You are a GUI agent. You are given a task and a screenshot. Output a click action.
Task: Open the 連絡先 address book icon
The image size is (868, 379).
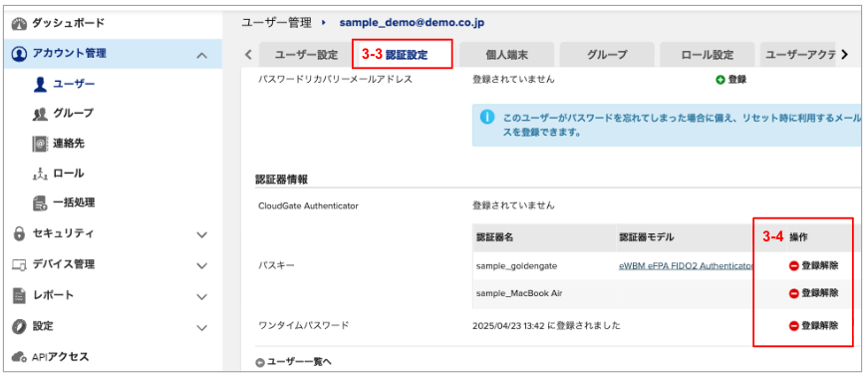40,144
